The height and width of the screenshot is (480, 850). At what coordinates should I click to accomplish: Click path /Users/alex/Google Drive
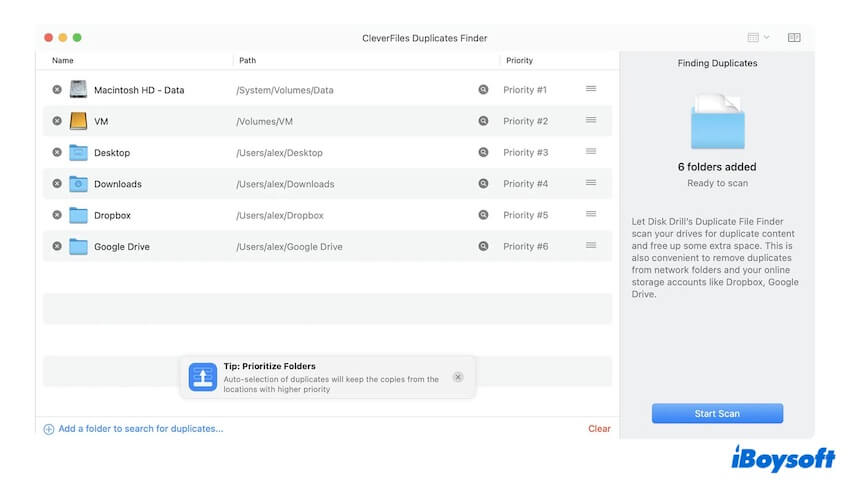(x=289, y=247)
